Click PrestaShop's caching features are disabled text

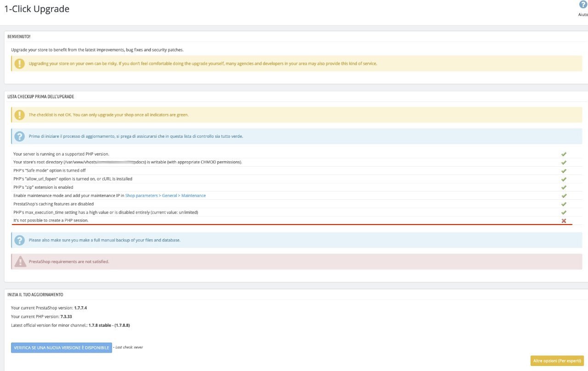[53, 204]
